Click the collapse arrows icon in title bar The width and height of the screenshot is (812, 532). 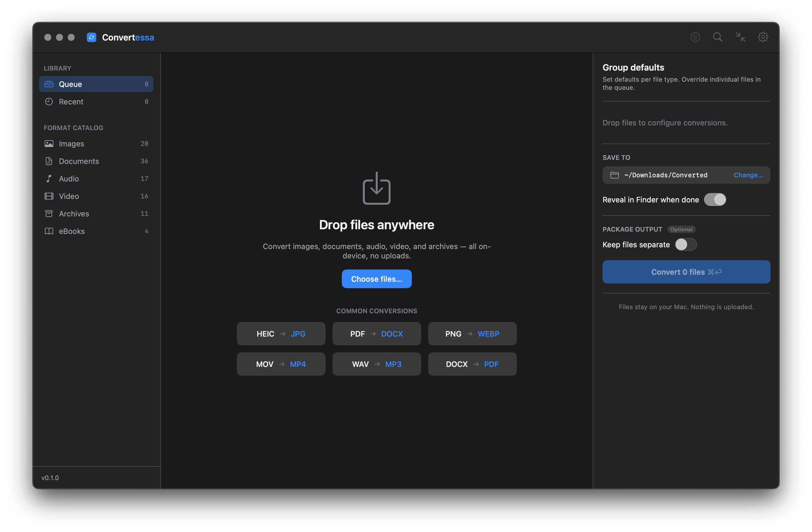click(x=740, y=37)
